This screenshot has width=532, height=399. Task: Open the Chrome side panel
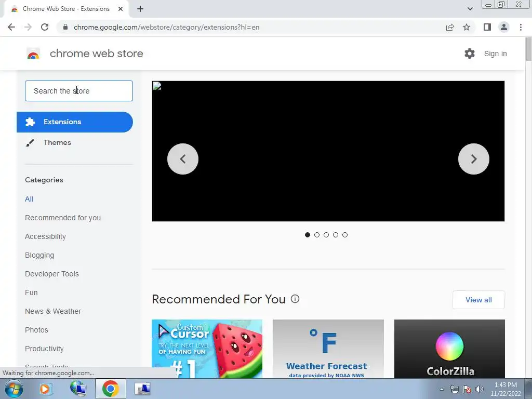coord(487,27)
